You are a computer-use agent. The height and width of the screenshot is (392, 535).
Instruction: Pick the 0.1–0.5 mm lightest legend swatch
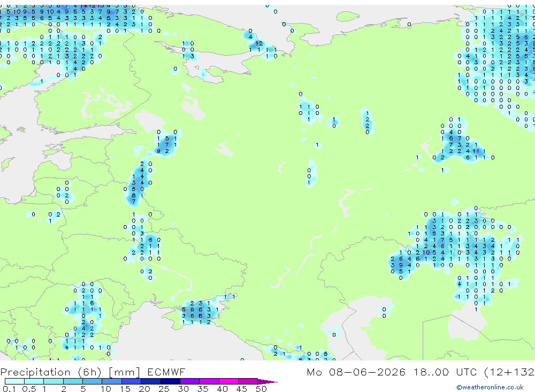pyautogui.click(x=14, y=381)
